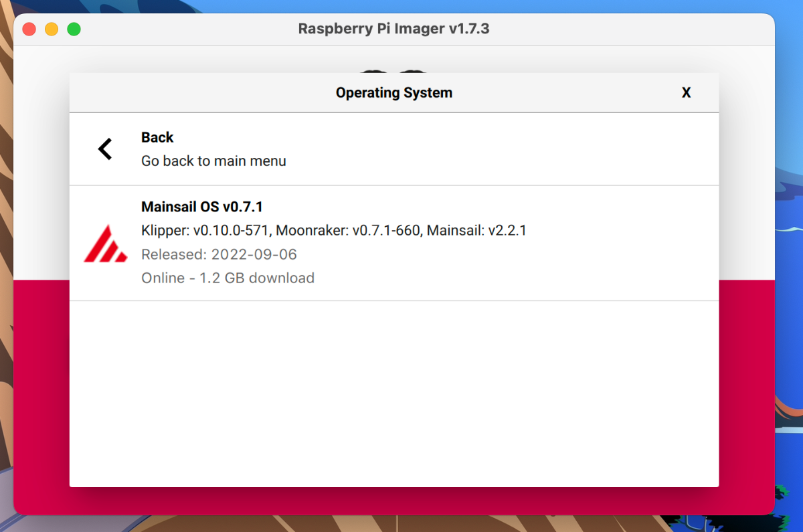Click 'Go back to main menu' text
The width and height of the screenshot is (803, 532).
213,161
